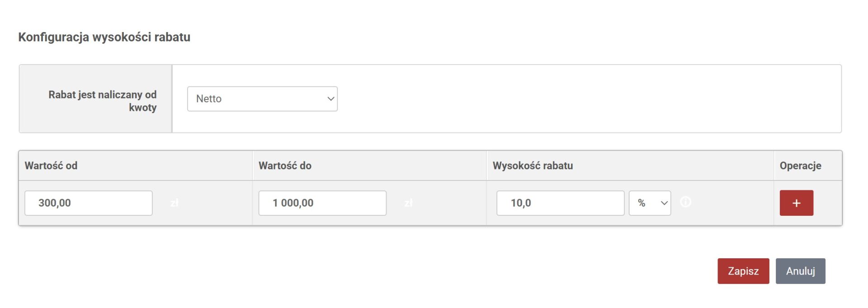
Task: Click the zł label after the Wartość od field
Action: click(175, 203)
